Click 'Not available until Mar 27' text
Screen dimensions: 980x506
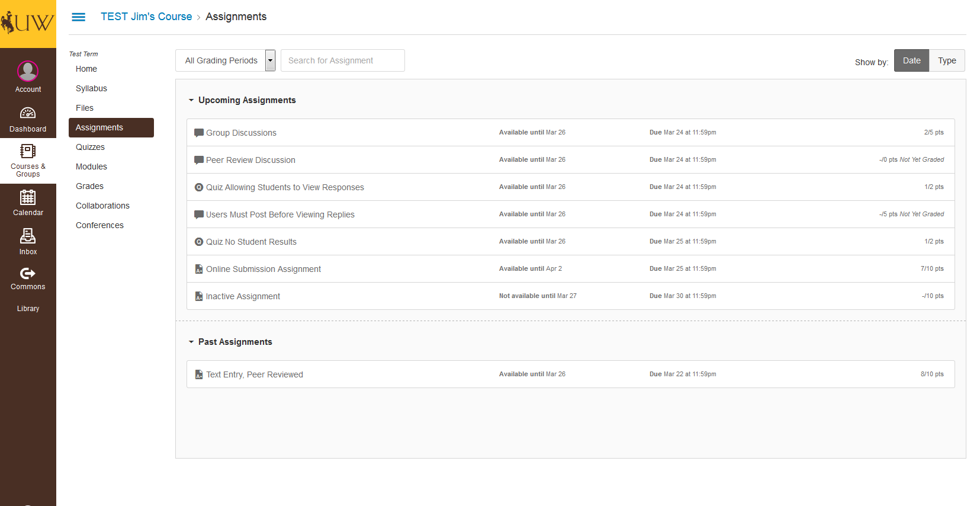pos(538,296)
